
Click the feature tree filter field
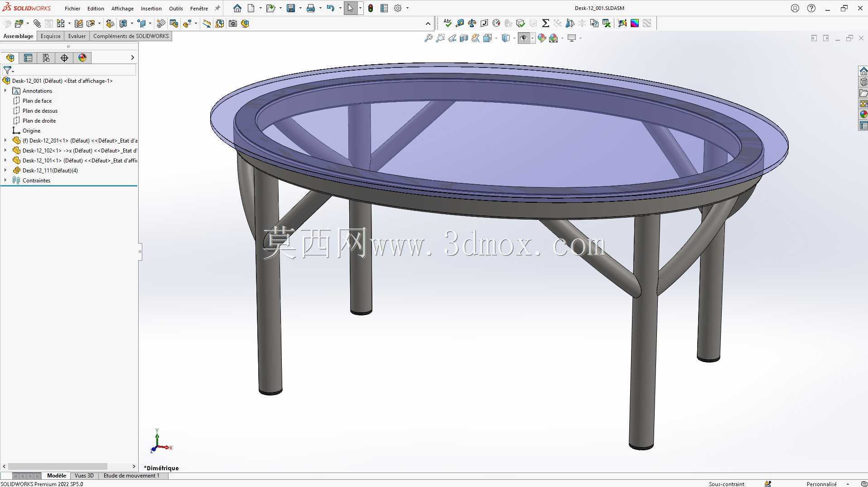click(69, 70)
